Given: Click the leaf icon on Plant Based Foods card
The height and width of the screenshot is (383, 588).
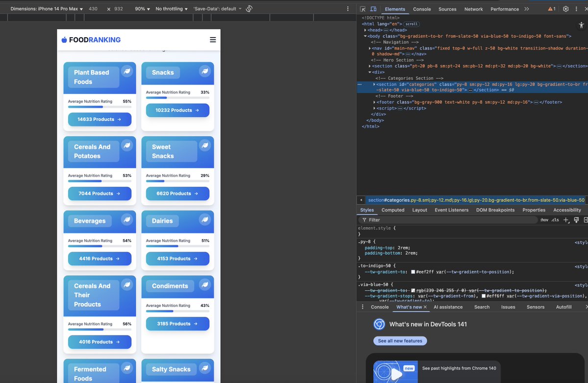Looking at the screenshot, I should pos(127,71).
